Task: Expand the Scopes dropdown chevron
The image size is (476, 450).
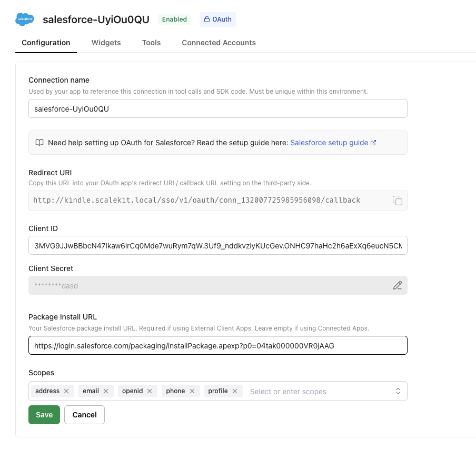Action: [x=398, y=391]
